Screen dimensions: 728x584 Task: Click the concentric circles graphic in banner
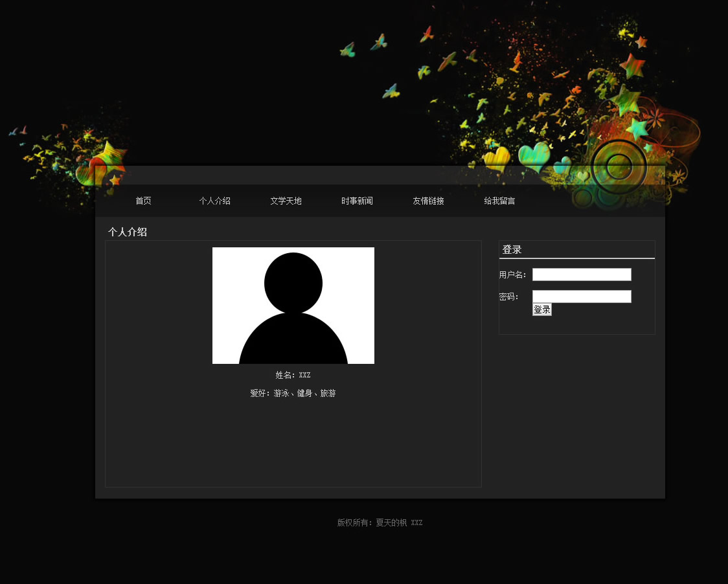tap(619, 166)
